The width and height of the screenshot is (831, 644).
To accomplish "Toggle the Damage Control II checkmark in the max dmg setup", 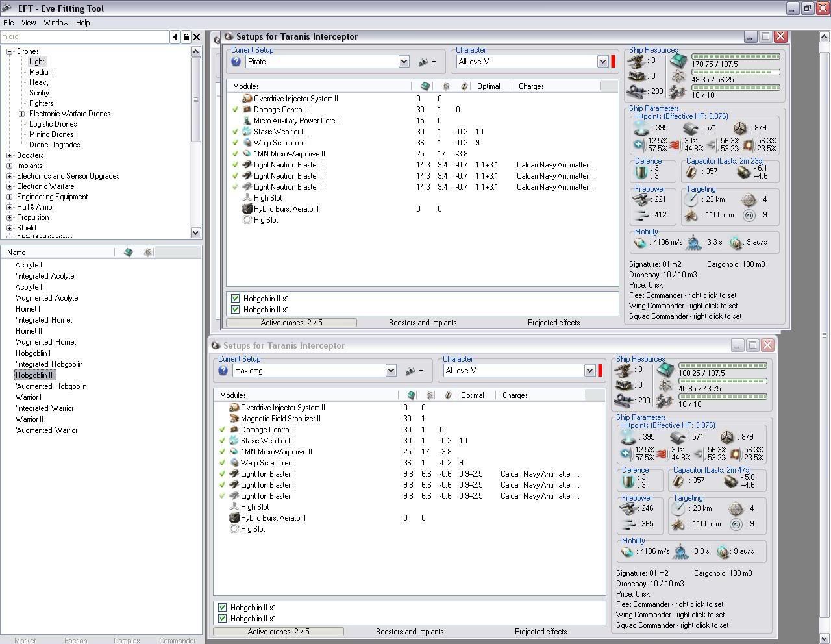I will point(222,430).
